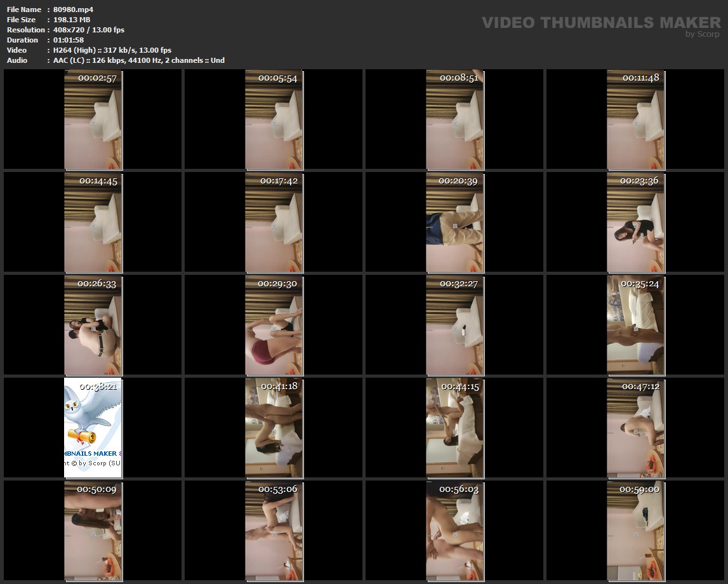The image size is (728, 584).
Task: Click the file size value 198.13 MB
Action: pos(72,20)
